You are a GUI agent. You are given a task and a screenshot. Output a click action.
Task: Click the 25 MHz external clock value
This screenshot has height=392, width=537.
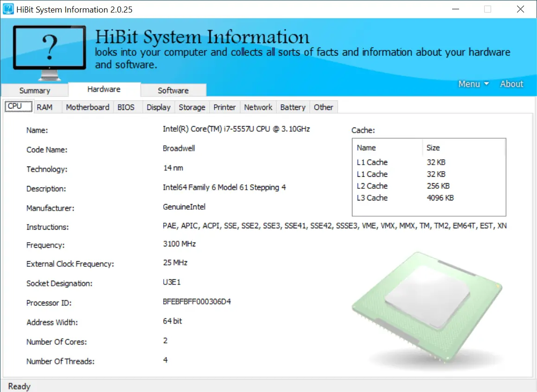(x=175, y=263)
